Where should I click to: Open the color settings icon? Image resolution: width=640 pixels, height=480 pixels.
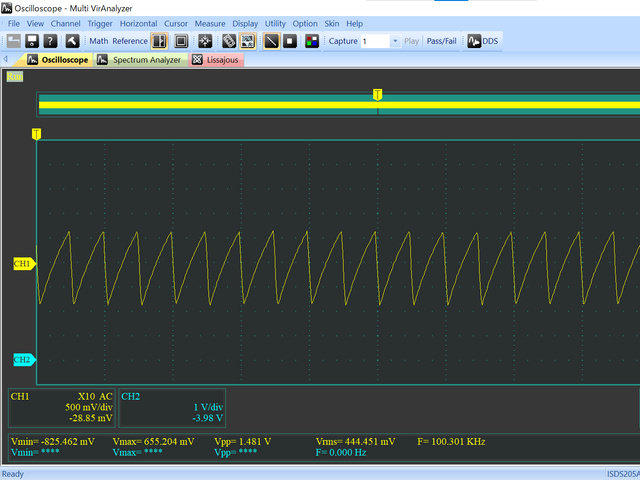pyautogui.click(x=311, y=41)
